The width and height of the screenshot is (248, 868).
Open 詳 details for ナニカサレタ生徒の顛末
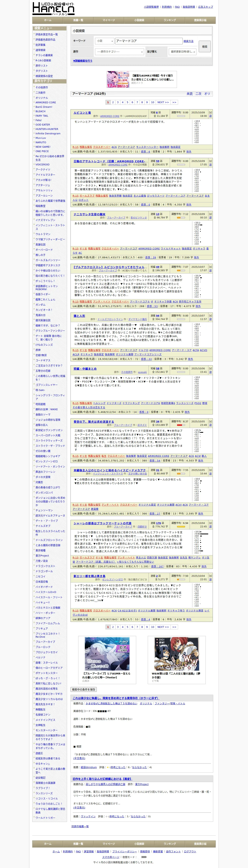click(x=210, y=218)
